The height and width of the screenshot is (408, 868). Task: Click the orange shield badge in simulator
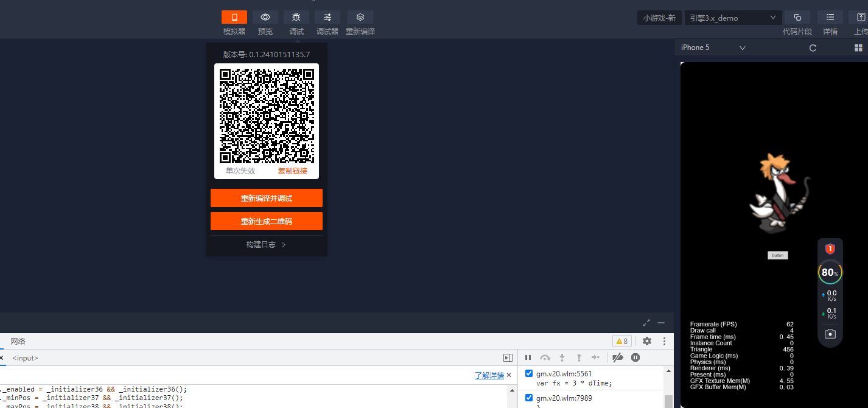point(830,248)
